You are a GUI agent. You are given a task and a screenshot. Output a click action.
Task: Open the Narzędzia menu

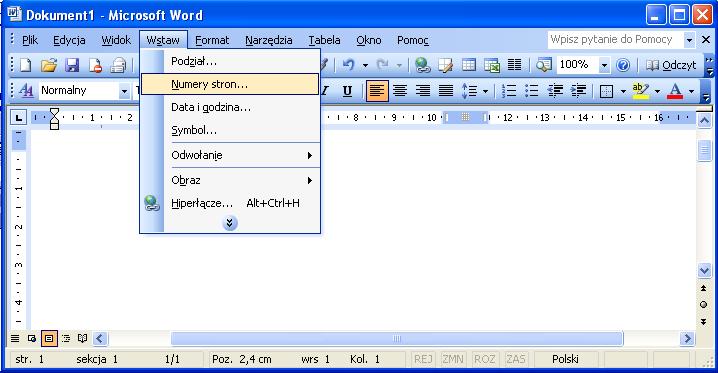click(269, 40)
